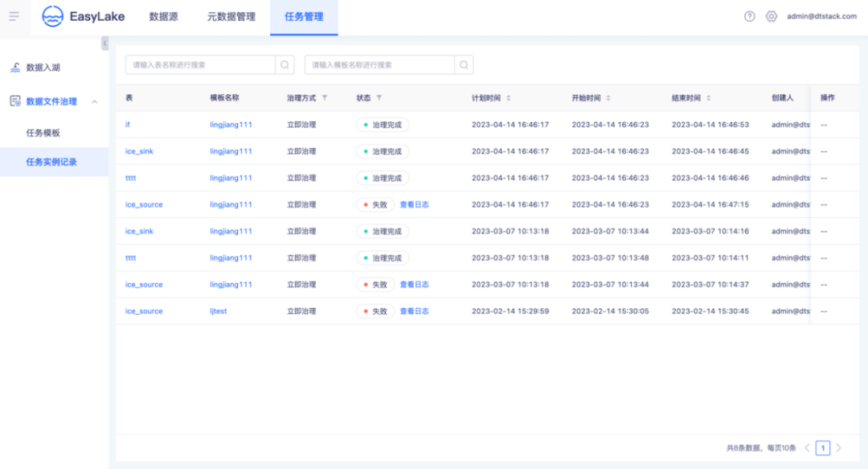Click the hamburger menu icon

[14, 17]
